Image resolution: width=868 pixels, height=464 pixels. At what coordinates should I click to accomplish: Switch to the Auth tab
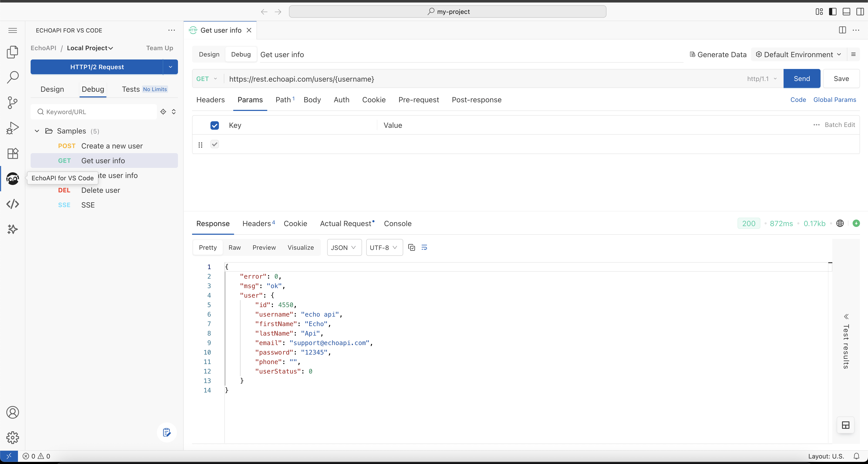click(341, 100)
